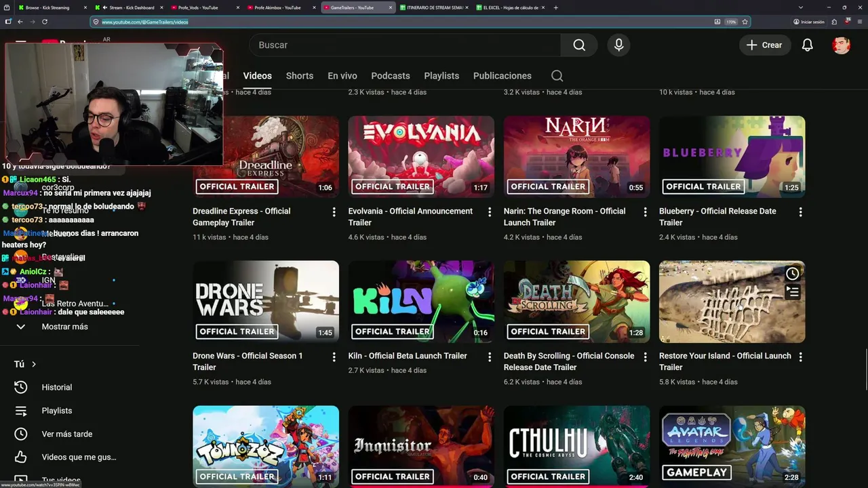Click the thumbs-up liked videos icon

[x=21, y=457]
